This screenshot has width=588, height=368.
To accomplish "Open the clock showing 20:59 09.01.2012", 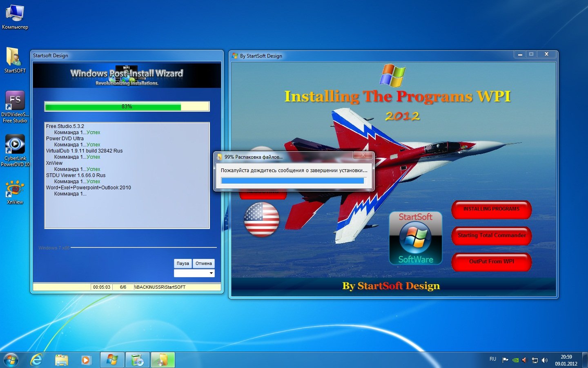I will [x=566, y=360].
